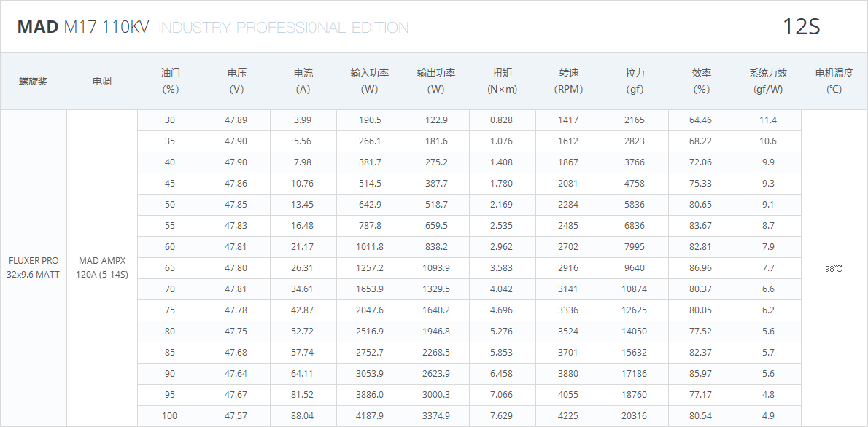Click efficiency value 77.17

701,395
